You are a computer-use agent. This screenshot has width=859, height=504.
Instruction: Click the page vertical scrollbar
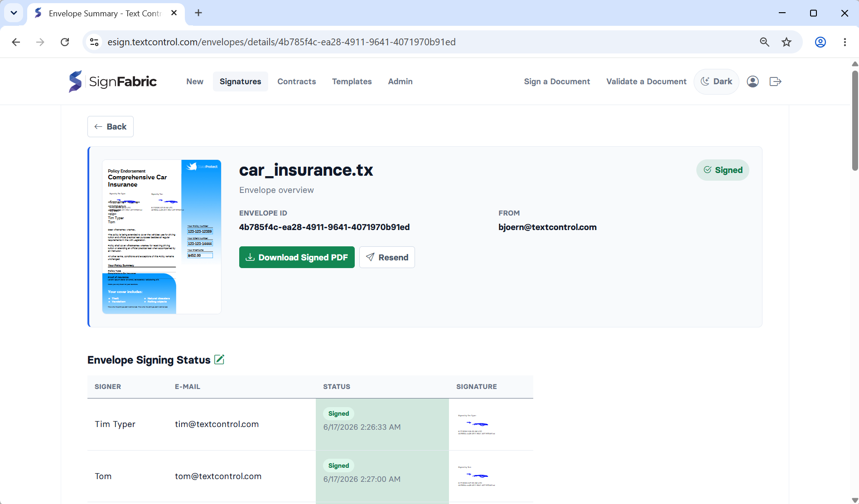point(855,120)
